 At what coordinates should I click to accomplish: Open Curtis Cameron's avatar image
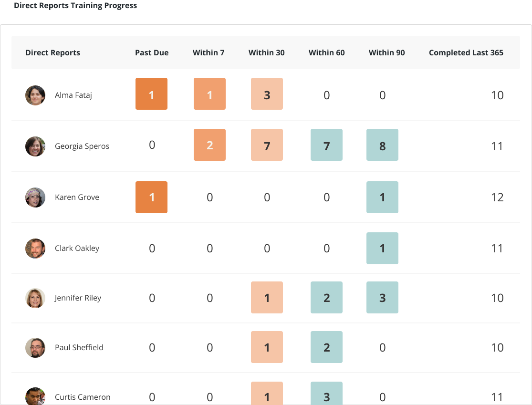pyautogui.click(x=35, y=397)
